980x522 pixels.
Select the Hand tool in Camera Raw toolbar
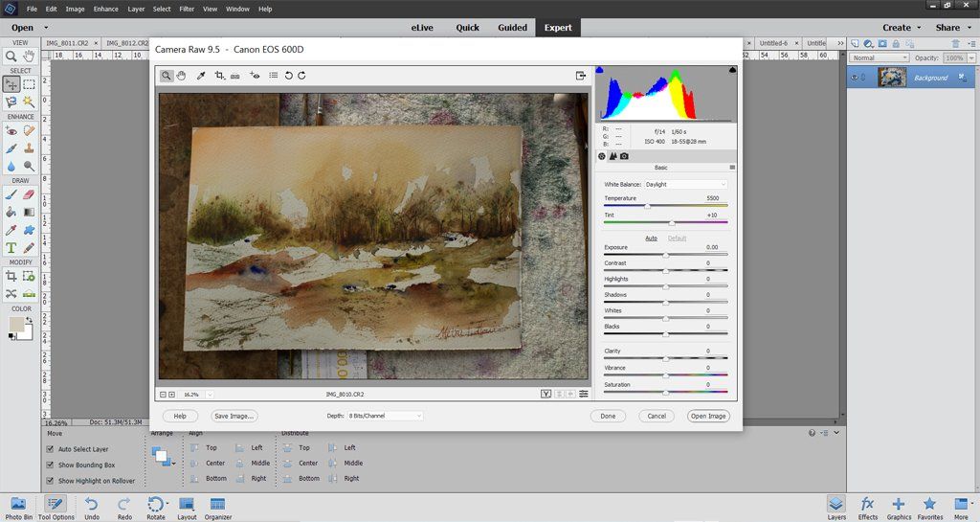click(x=181, y=76)
